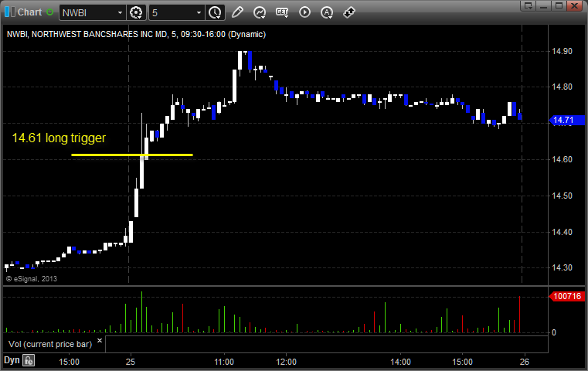Click the 14.71 current price marker
Screen dimensions: 588x371
(x=567, y=120)
